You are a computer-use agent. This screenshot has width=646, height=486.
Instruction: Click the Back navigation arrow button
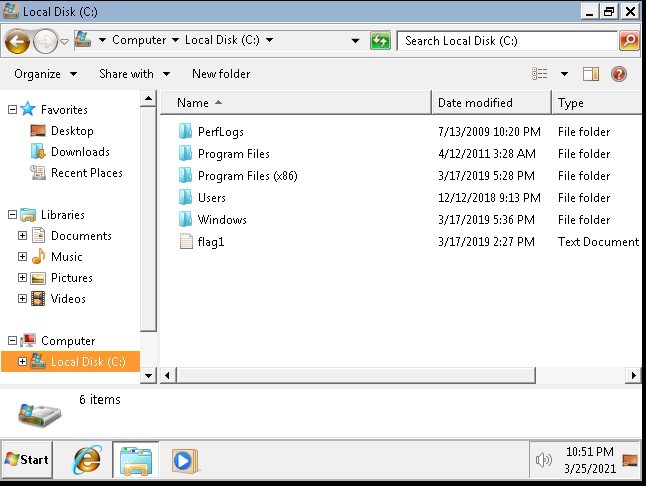pyautogui.click(x=17, y=41)
